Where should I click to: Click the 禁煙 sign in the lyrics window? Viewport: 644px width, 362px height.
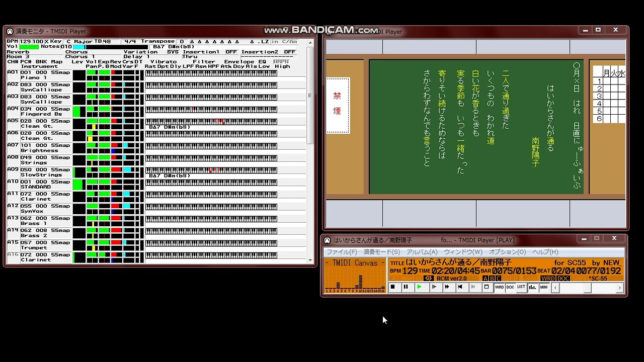(338, 105)
